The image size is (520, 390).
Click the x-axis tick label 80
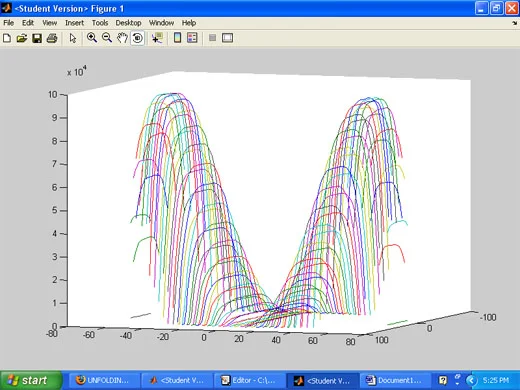click(x=350, y=342)
